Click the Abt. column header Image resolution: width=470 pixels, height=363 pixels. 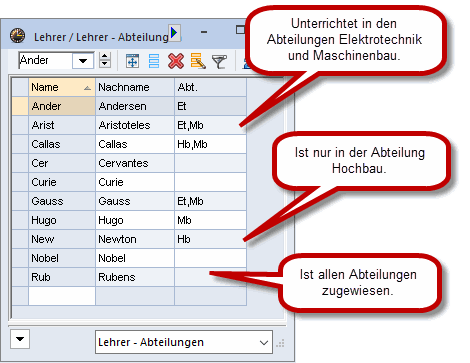coord(210,87)
